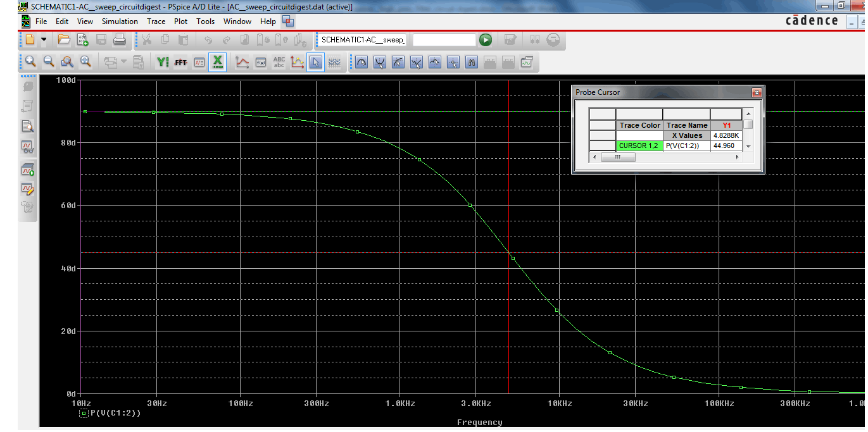The height and width of the screenshot is (432, 868).
Task: Toggle the trace grid display icon
Action: coord(334,62)
